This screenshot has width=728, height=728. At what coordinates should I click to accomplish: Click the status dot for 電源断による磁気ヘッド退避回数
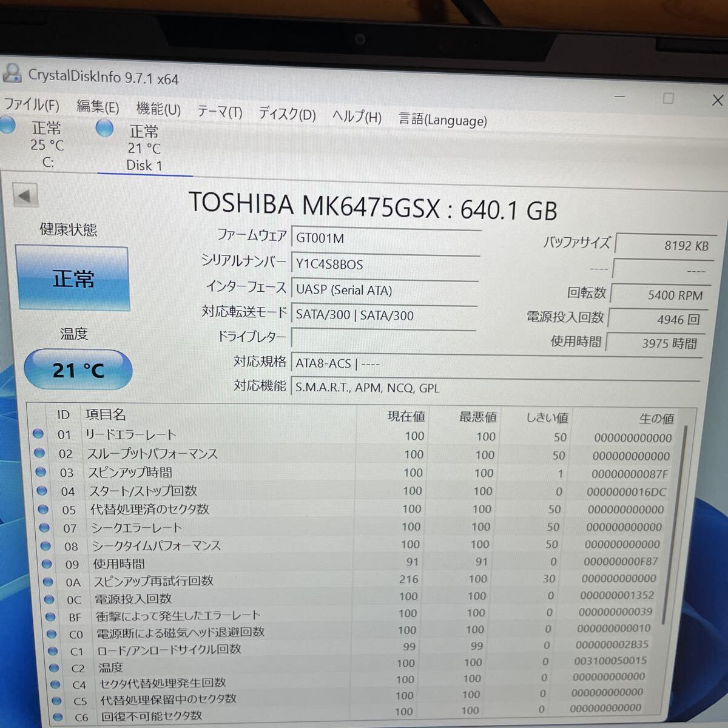[x=52, y=634]
